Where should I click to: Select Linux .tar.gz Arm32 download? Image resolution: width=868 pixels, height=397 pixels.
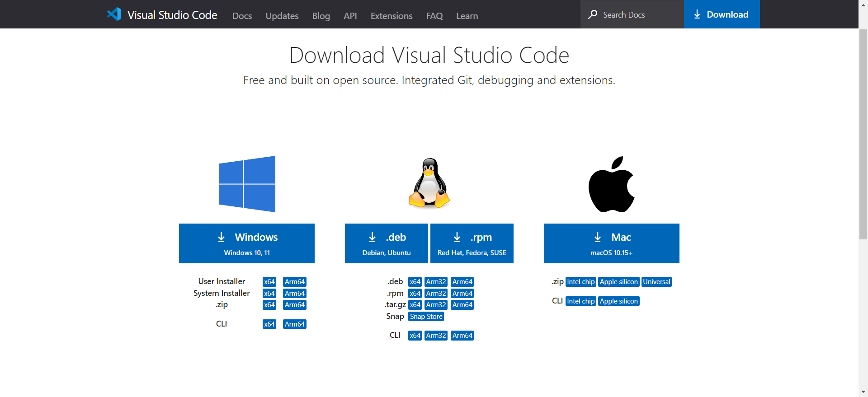tap(436, 305)
